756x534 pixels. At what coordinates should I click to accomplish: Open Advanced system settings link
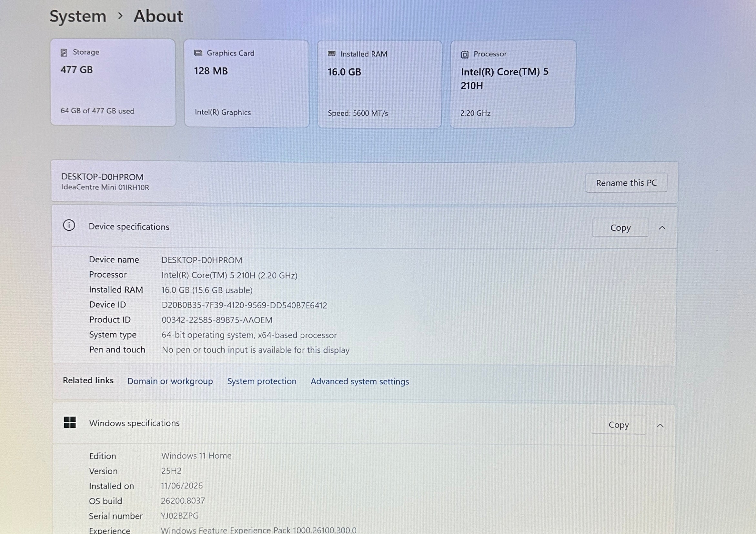[x=359, y=381]
